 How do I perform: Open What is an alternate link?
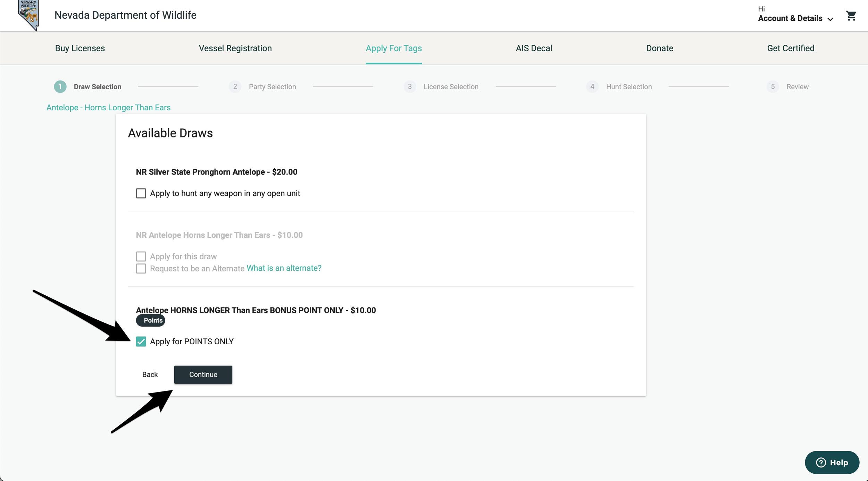point(284,268)
